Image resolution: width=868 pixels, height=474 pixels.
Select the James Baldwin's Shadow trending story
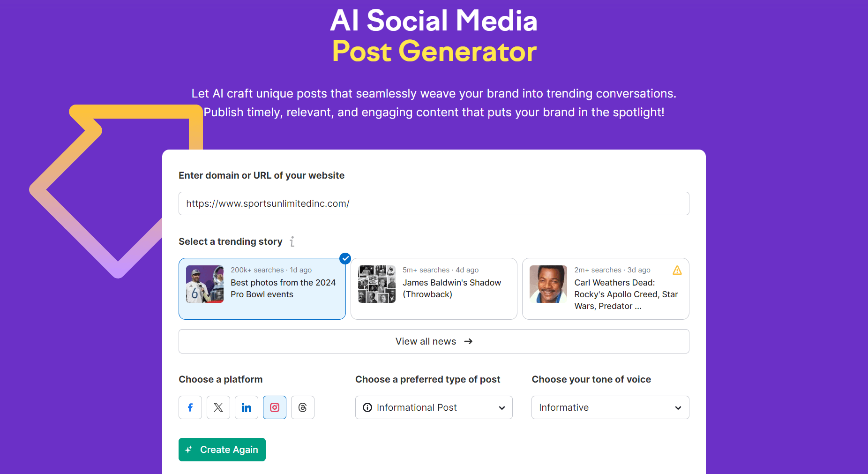pos(434,289)
